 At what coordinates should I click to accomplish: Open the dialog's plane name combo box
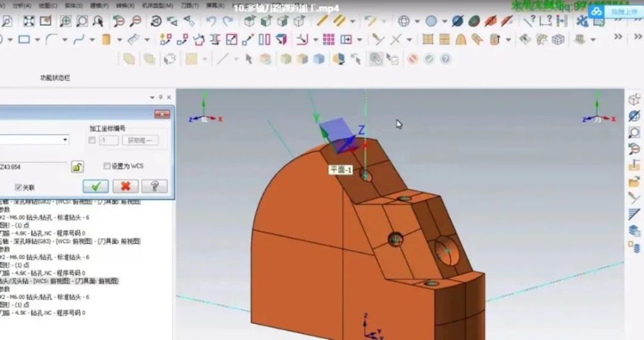point(34,140)
